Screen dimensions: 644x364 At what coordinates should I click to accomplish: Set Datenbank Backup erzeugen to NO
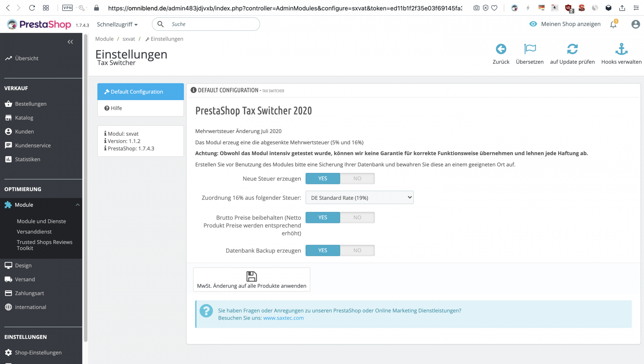click(x=357, y=251)
